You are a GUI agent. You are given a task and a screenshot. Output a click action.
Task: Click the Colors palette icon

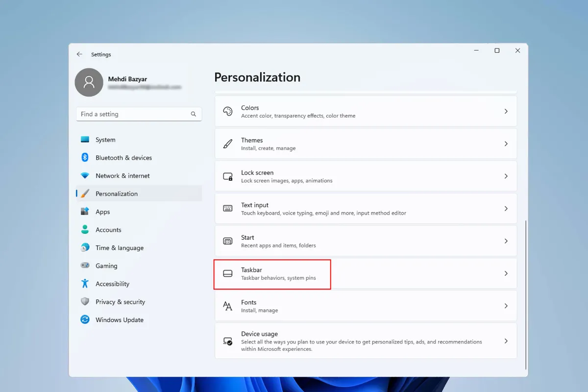click(x=228, y=111)
